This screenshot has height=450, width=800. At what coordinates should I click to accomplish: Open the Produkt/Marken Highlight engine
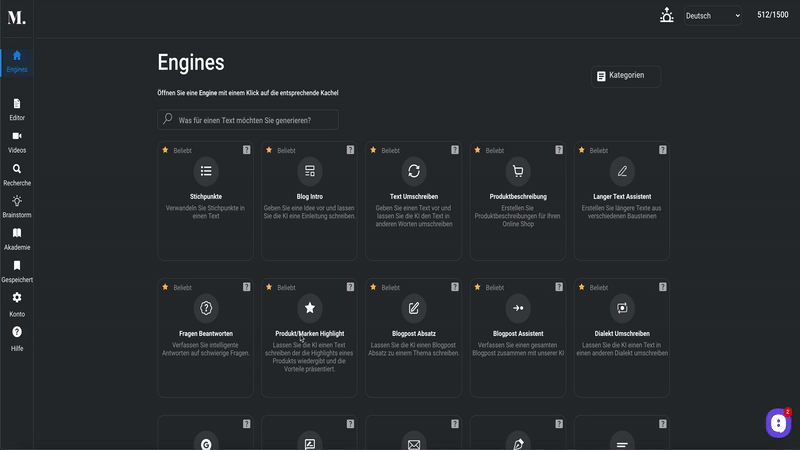(x=309, y=338)
